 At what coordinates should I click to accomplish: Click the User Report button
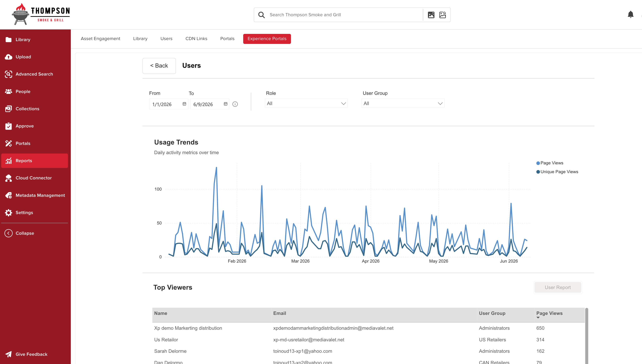pos(558,287)
